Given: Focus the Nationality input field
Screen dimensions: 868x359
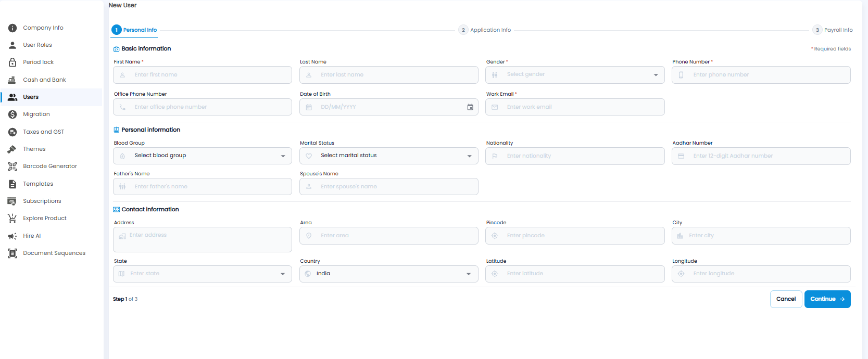Looking at the screenshot, I should 575,156.
